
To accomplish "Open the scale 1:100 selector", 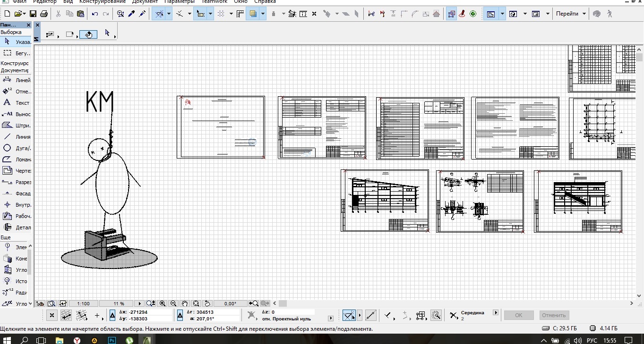I will click(x=83, y=304).
